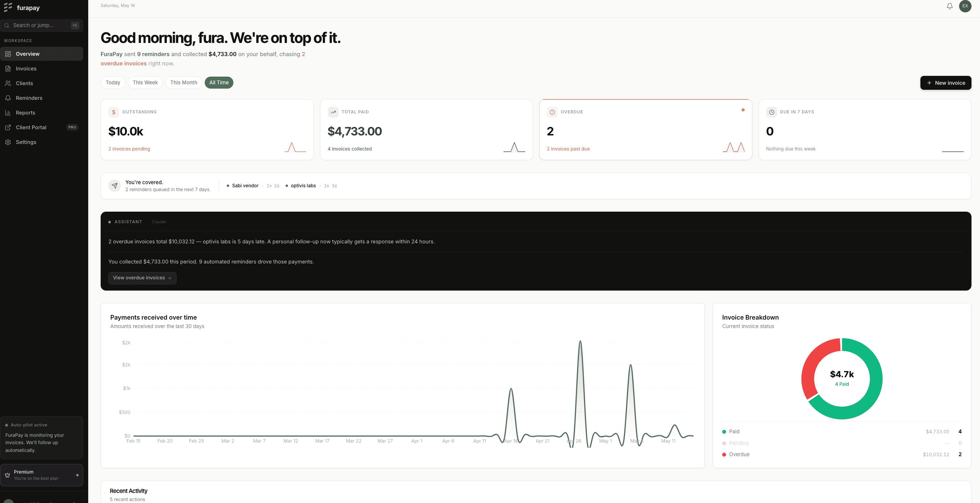Open Reports in the sidebar
The image size is (980, 503).
tap(42, 113)
